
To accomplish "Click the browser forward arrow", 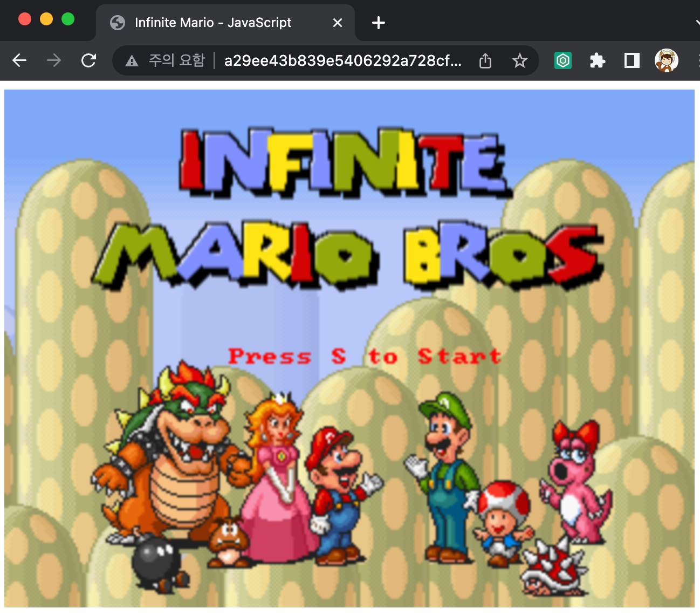I will 54,60.
